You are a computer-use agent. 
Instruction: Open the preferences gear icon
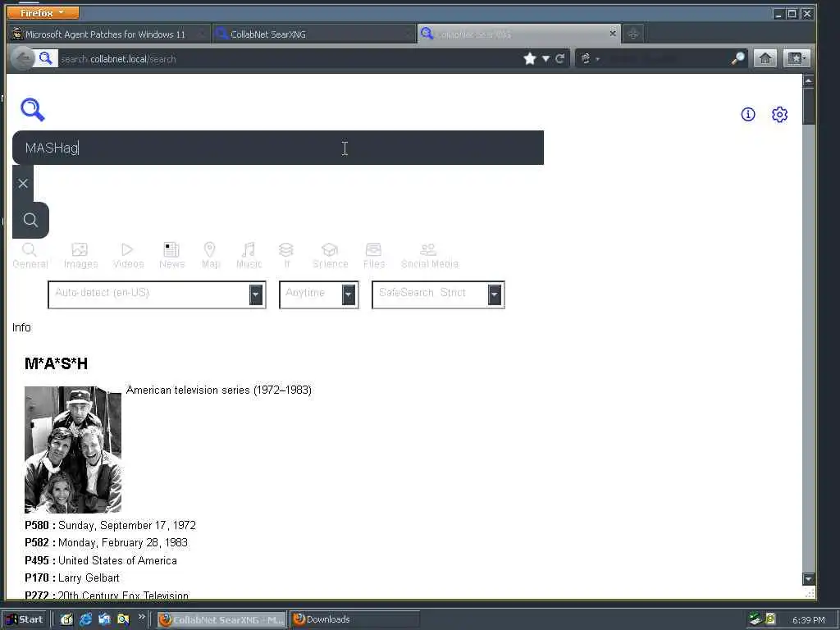[x=779, y=114]
